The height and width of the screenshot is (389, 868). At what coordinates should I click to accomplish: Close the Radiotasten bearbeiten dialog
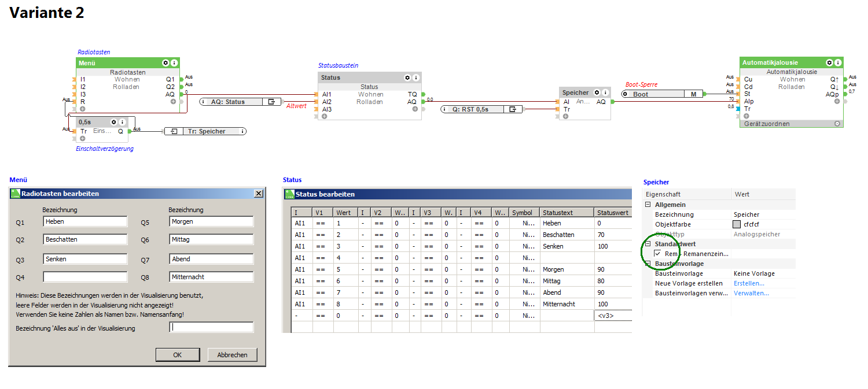(258, 194)
